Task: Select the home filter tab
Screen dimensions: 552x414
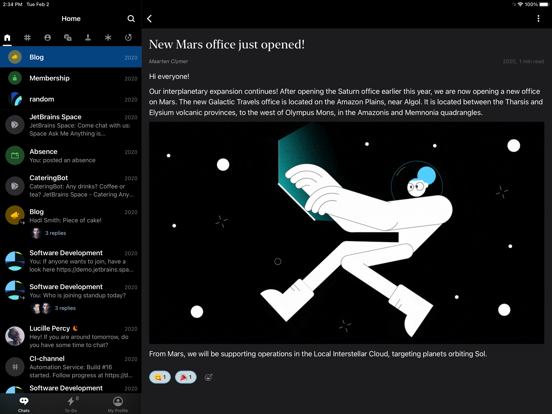Action: (x=7, y=37)
